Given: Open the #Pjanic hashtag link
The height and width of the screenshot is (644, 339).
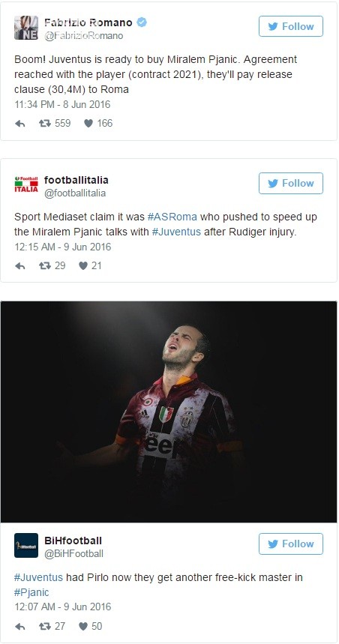Looking at the screenshot, I should [x=31, y=593].
